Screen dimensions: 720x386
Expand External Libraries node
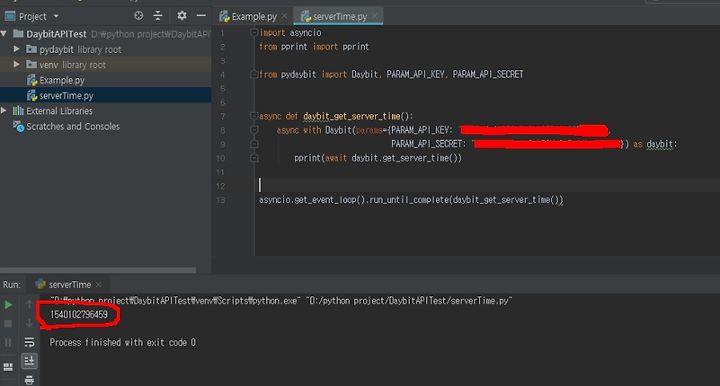point(4,111)
